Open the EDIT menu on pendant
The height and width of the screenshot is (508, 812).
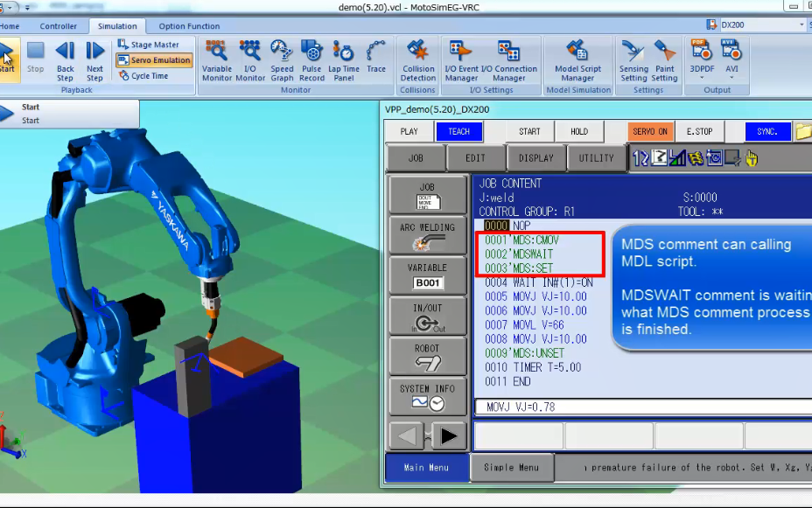click(475, 157)
